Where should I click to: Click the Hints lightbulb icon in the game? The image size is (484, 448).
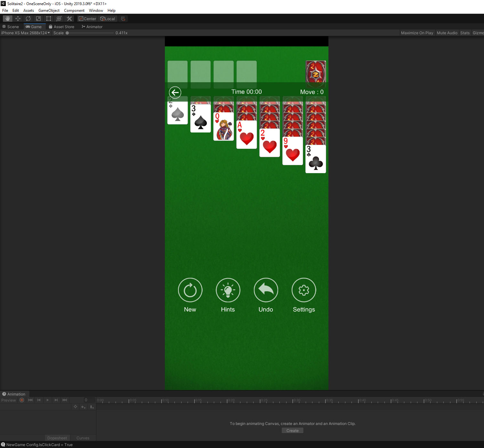(x=228, y=290)
